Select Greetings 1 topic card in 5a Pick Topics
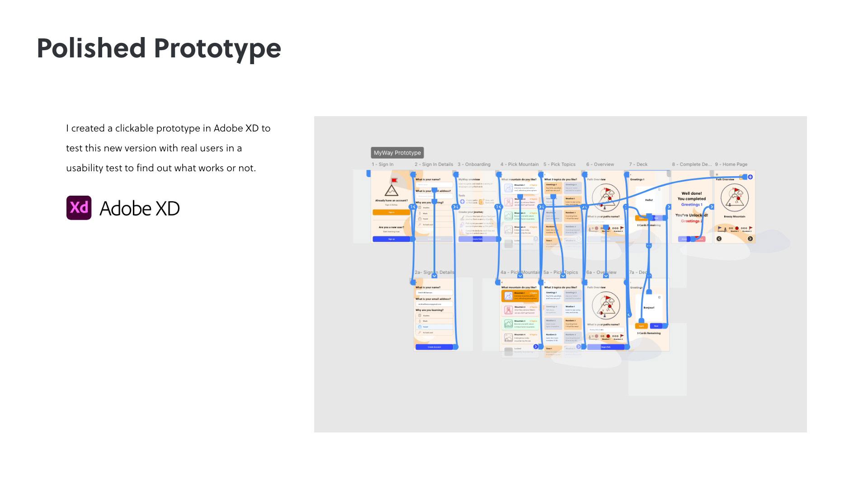Viewport: 868px width, 488px height. (x=553, y=296)
